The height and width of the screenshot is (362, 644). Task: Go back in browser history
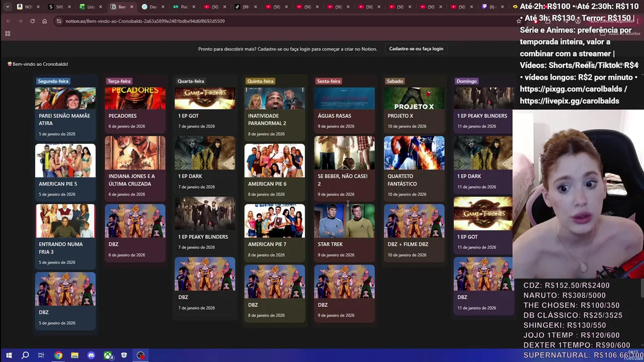[x=8, y=21]
